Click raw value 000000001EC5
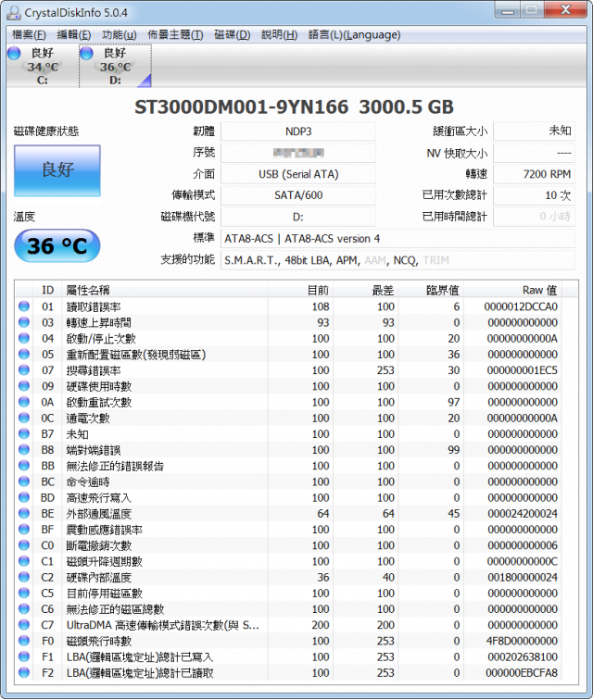593x700 pixels. 522,370
